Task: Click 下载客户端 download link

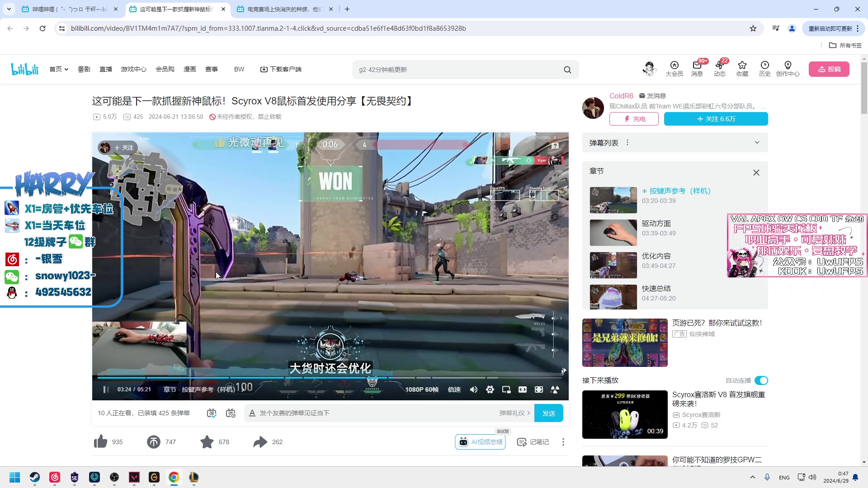Action: [281, 69]
